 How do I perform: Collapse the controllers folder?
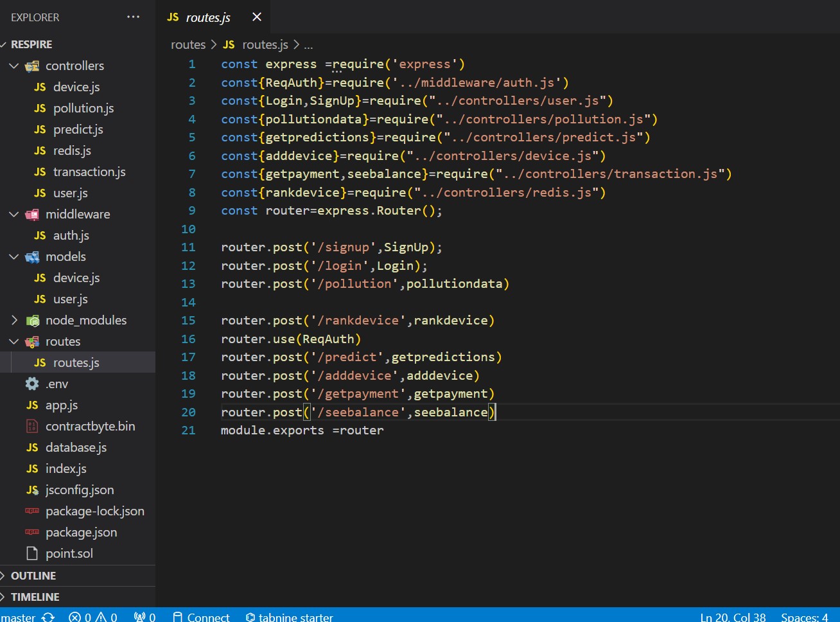click(14, 66)
